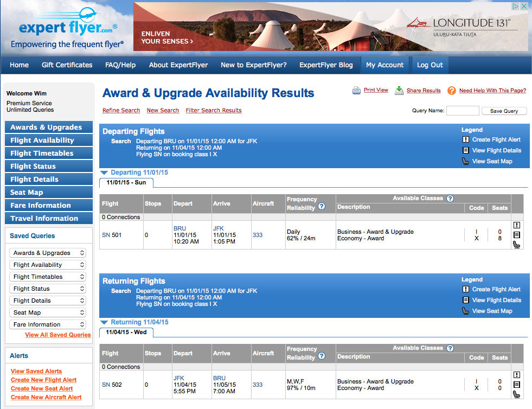Click the Frequency Reliability help icon in departing table

pos(322,207)
